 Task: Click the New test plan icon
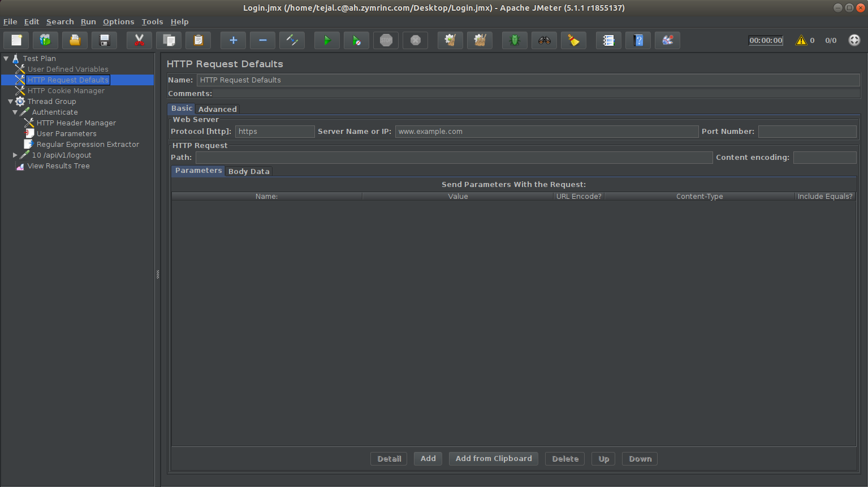pos(16,40)
